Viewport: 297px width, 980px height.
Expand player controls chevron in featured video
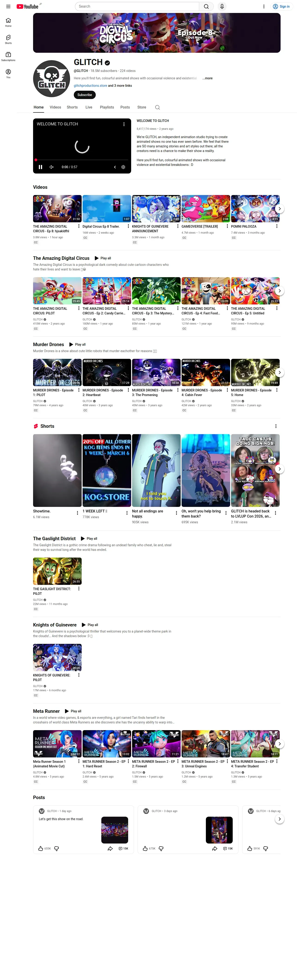(115, 167)
